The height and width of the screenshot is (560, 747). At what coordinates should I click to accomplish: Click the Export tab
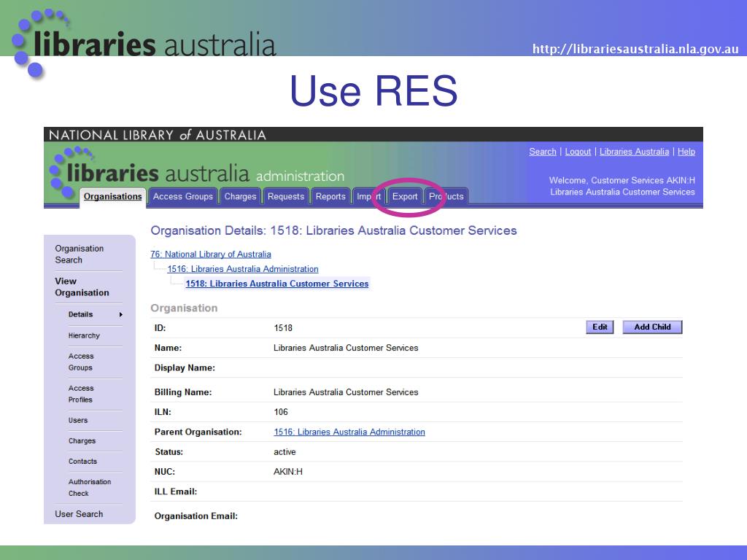[405, 197]
